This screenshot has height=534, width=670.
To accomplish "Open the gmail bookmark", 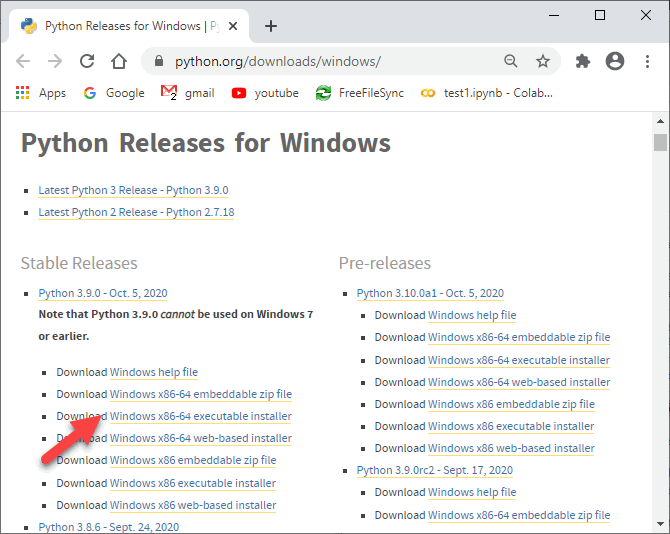I will pos(188,93).
